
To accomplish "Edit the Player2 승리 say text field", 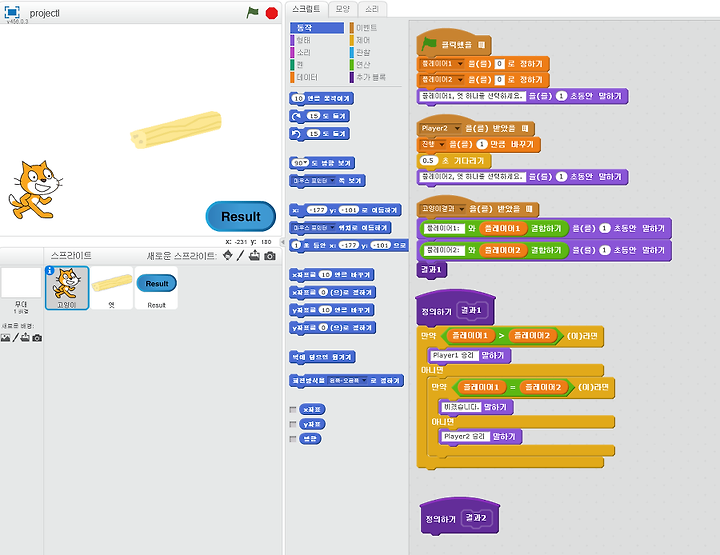I will pyautogui.click(x=464, y=437).
